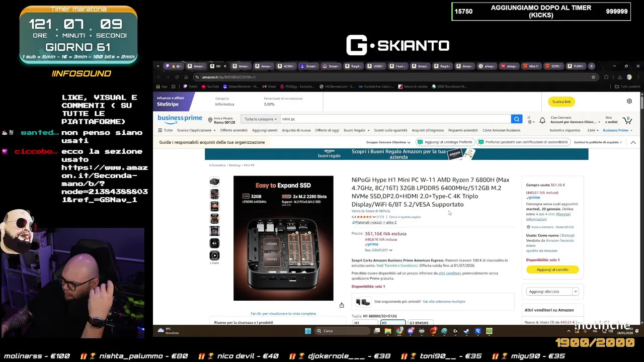Click the share icon below product image

point(342,305)
